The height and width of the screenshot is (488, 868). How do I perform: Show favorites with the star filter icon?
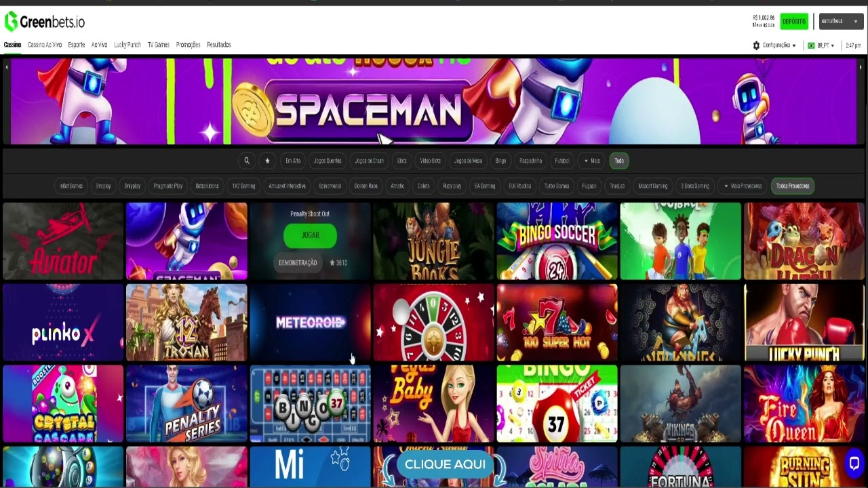(x=267, y=161)
